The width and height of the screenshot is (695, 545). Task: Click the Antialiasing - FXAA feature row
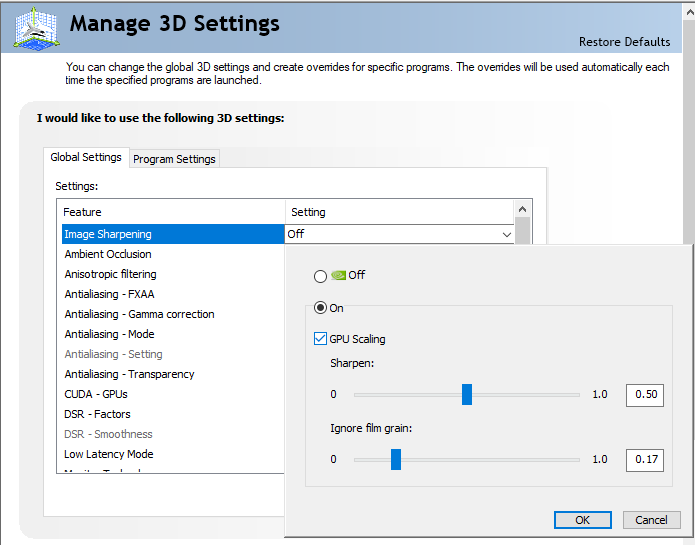(109, 294)
